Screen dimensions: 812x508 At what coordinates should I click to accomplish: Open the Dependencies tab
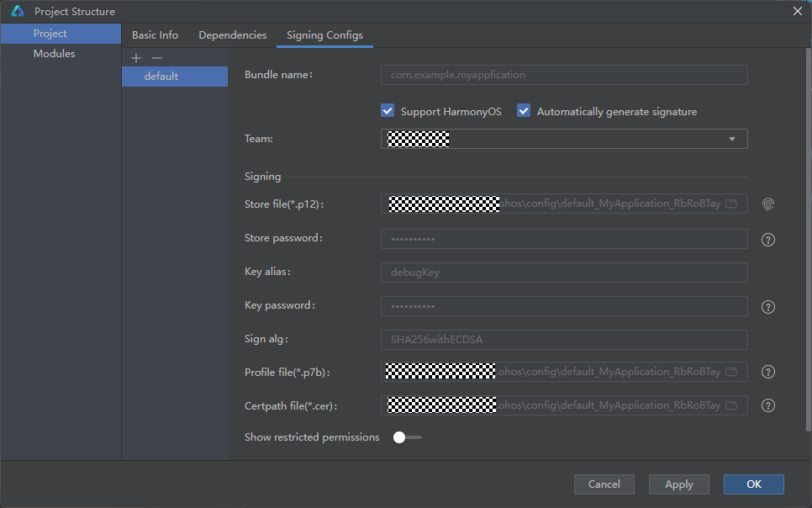point(232,35)
